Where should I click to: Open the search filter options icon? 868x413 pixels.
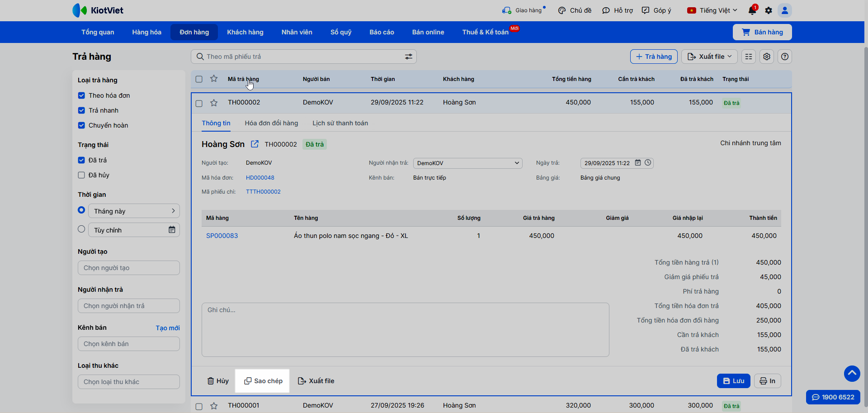pyautogui.click(x=408, y=57)
